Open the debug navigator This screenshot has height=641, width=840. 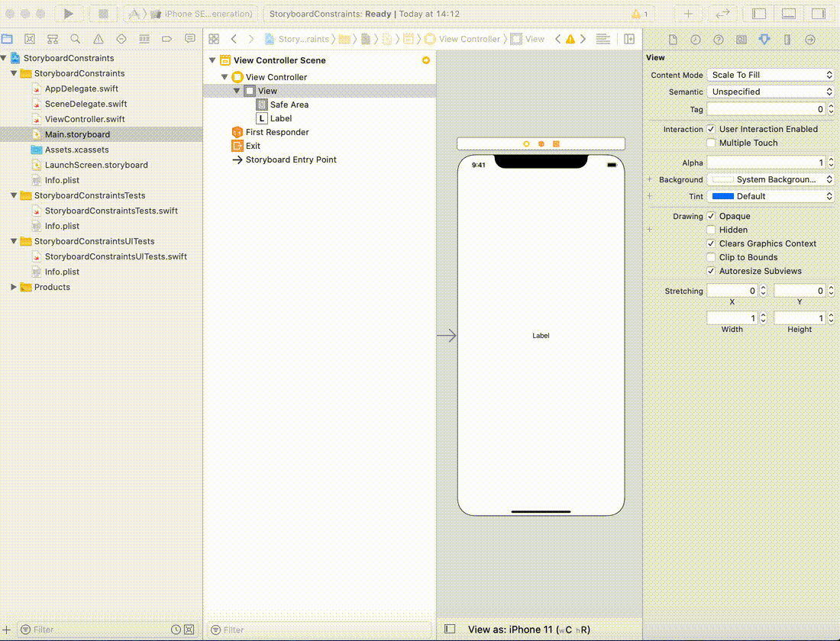click(144, 39)
